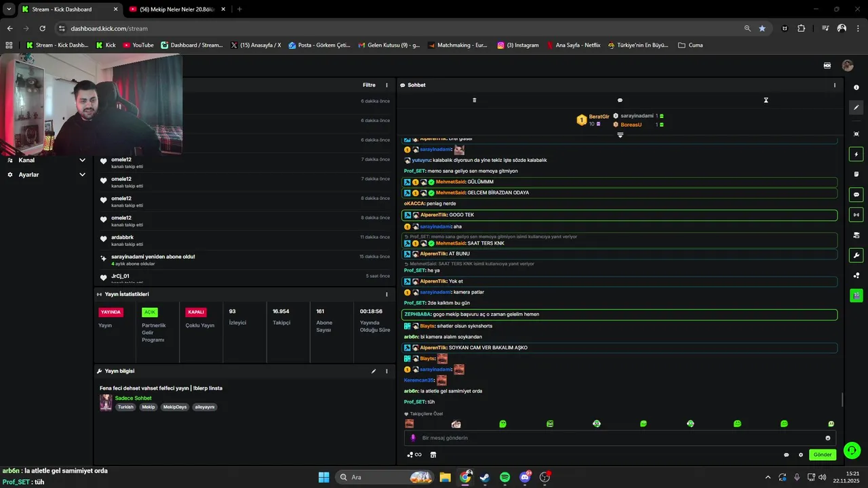The image size is (868, 488).
Task: Click the channel points infinity icon below chat
Action: click(x=414, y=455)
